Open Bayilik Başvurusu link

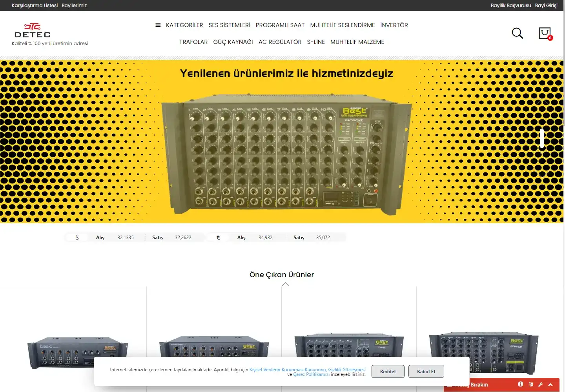511,5
